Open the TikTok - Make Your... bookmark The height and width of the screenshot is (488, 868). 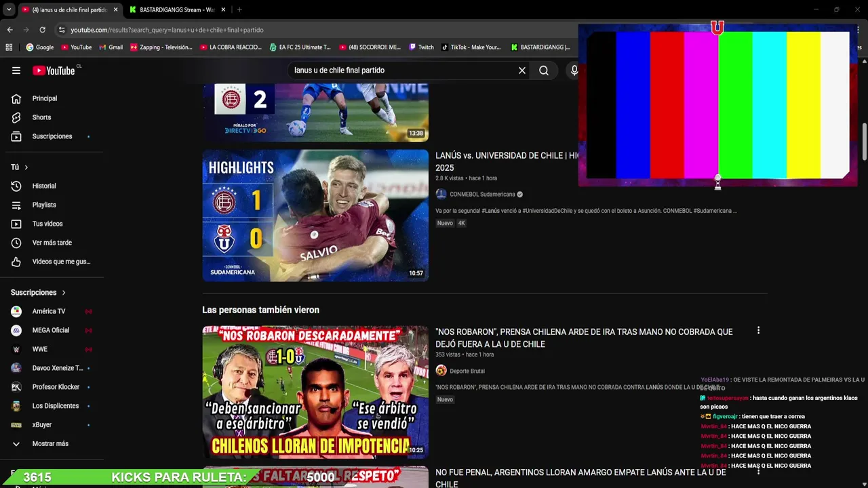(471, 47)
